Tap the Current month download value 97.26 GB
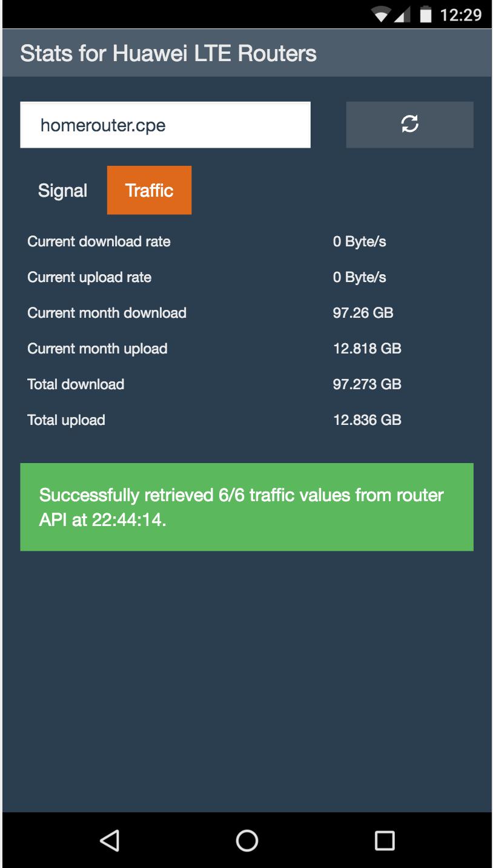Viewport: 493px width, 868px height. pyautogui.click(x=363, y=313)
